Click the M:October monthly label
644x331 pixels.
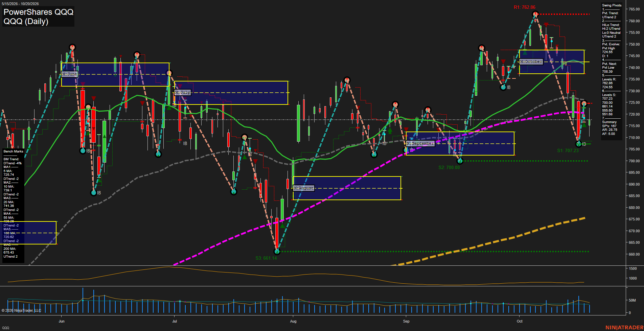pyautogui.click(x=531, y=62)
